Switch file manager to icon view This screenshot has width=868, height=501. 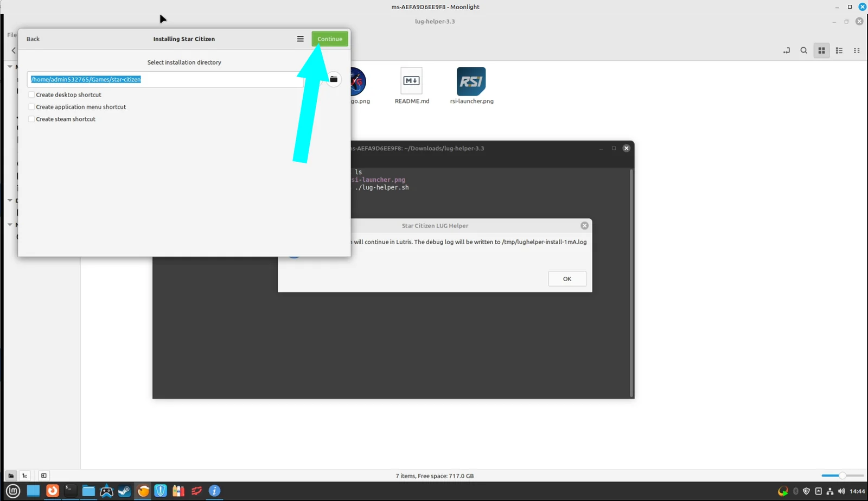821,50
